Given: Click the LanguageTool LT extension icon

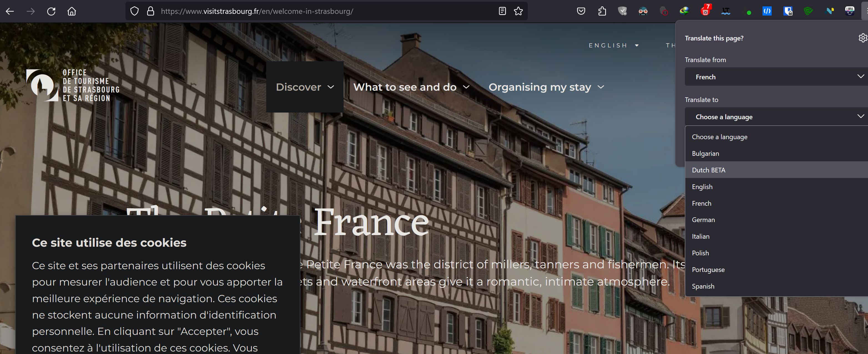Looking at the screenshot, I should tap(726, 11).
